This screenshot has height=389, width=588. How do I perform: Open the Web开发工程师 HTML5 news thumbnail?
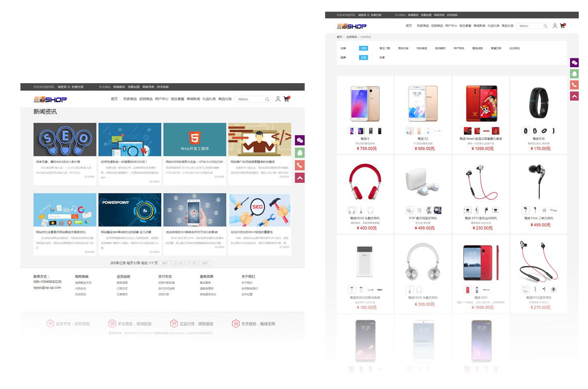coord(194,140)
